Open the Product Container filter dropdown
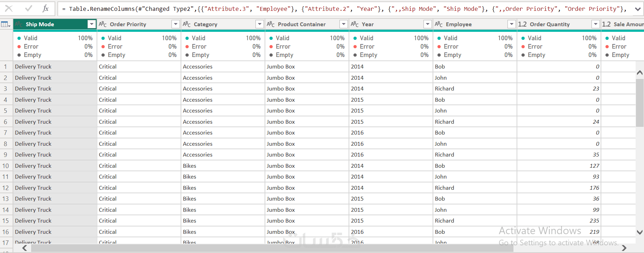The width and height of the screenshot is (644, 253). pyautogui.click(x=344, y=24)
